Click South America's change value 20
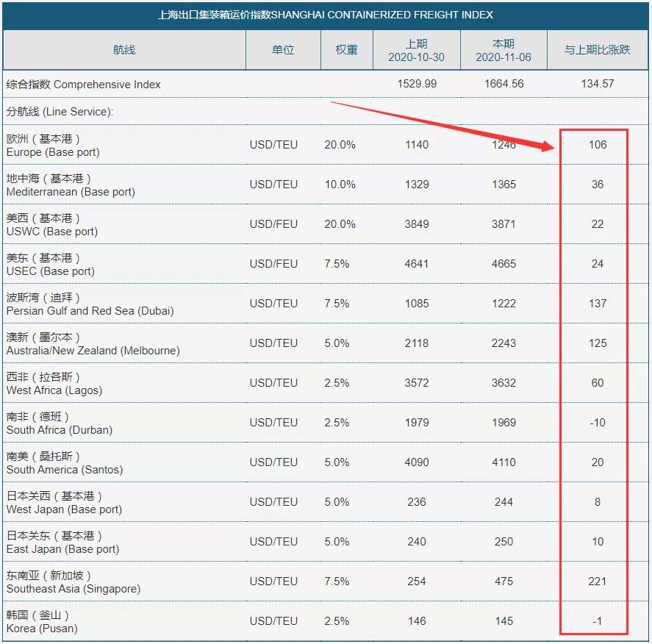Image resolution: width=652 pixels, height=644 pixels. [x=598, y=462]
